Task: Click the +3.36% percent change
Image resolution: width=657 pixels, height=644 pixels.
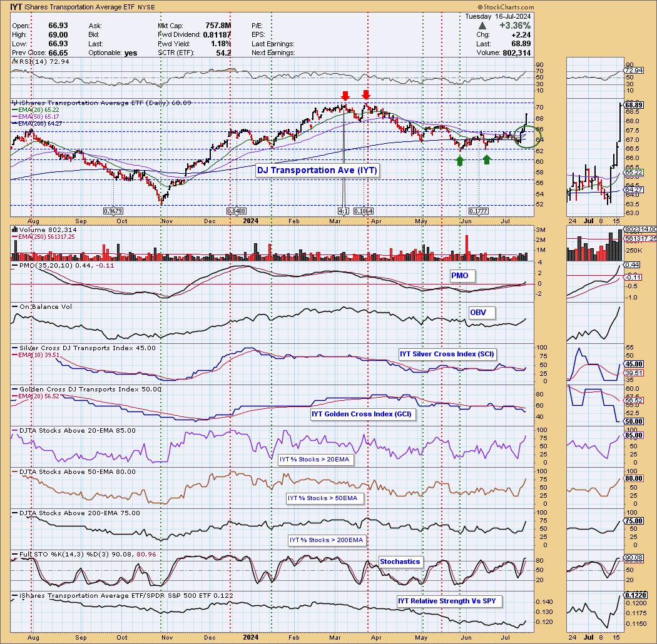Action: [x=515, y=26]
